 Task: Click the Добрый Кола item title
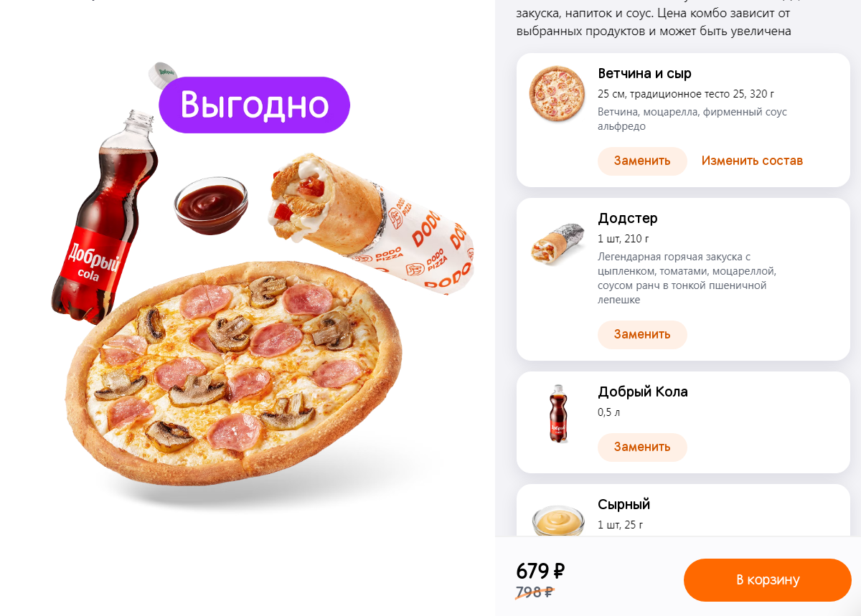[643, 392]
